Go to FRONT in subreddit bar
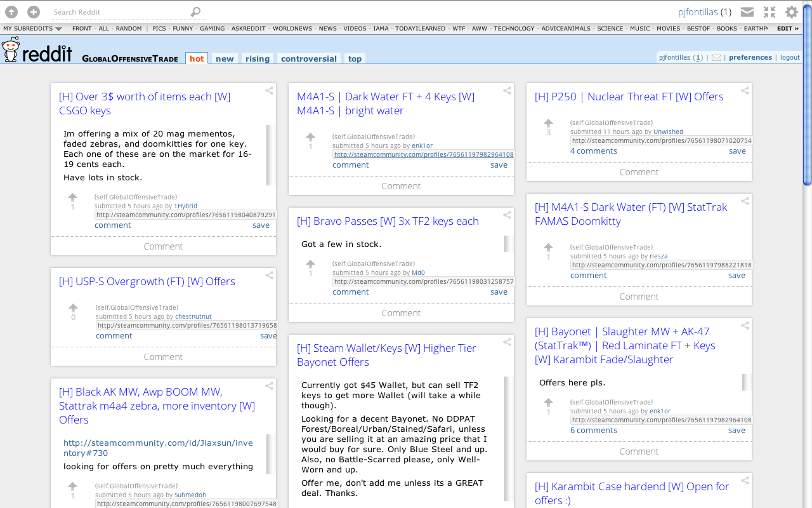Viewport: 812px width, 508px height. (82, 29)
